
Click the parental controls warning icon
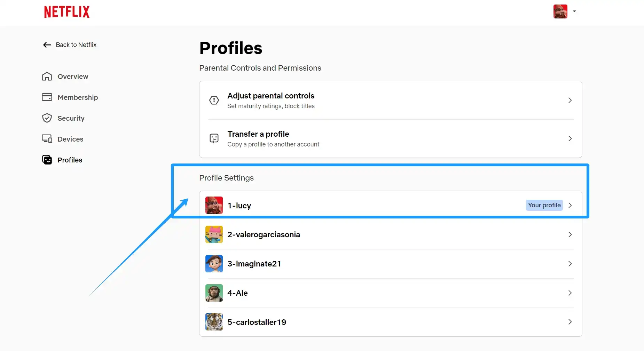[214, 100]
